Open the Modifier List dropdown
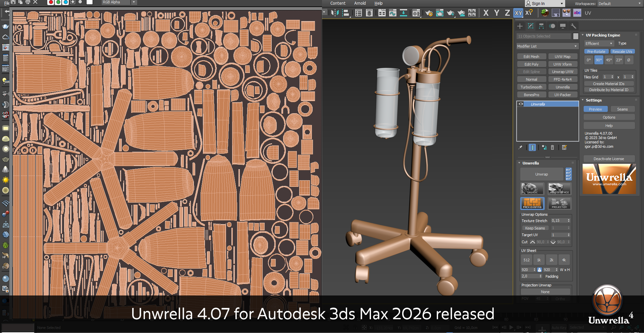Image resolution: width=644 pixels, height=333 pixels. 547,46
